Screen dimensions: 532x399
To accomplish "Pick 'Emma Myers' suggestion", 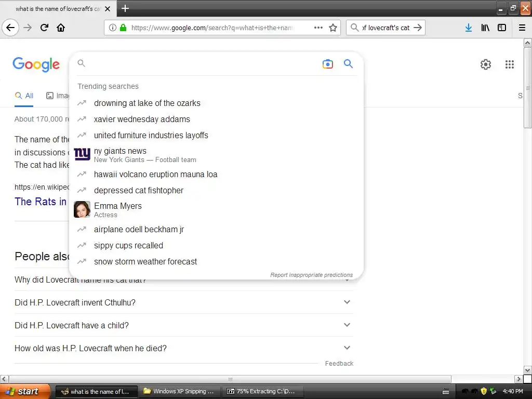I will (216, 210).
